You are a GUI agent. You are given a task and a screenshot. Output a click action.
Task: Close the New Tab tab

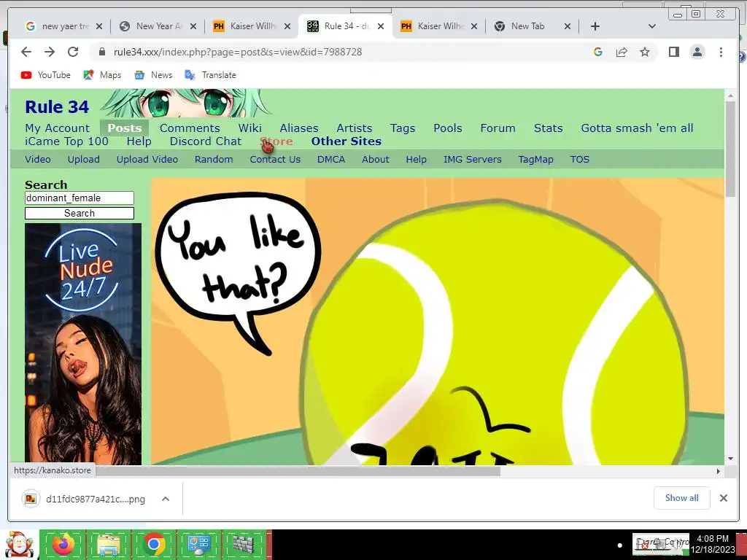click(x=568, y=26)
